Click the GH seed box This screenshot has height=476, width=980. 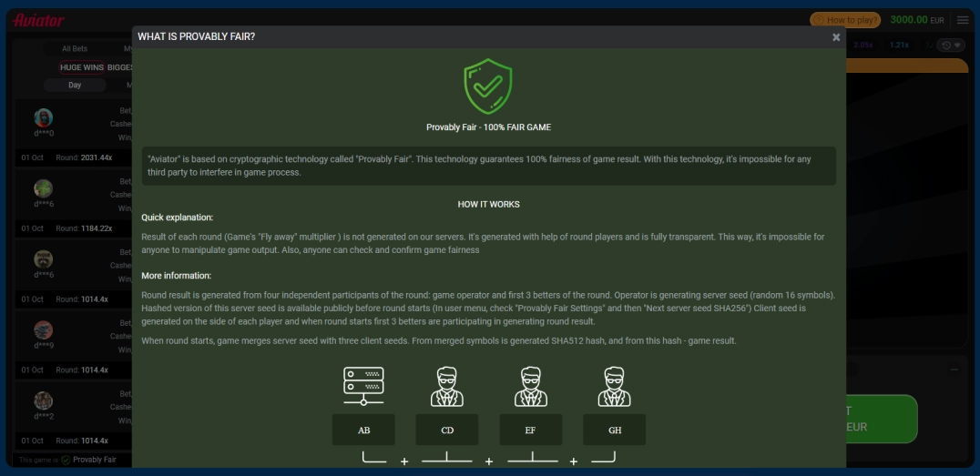click(615, 430)
